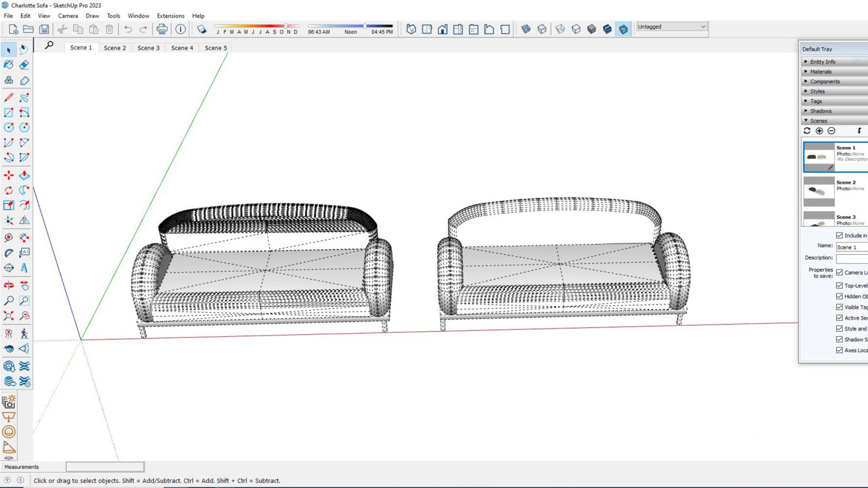
Task: Toggle the Include in animation checkbox
Action: click(x=839, y=235)
